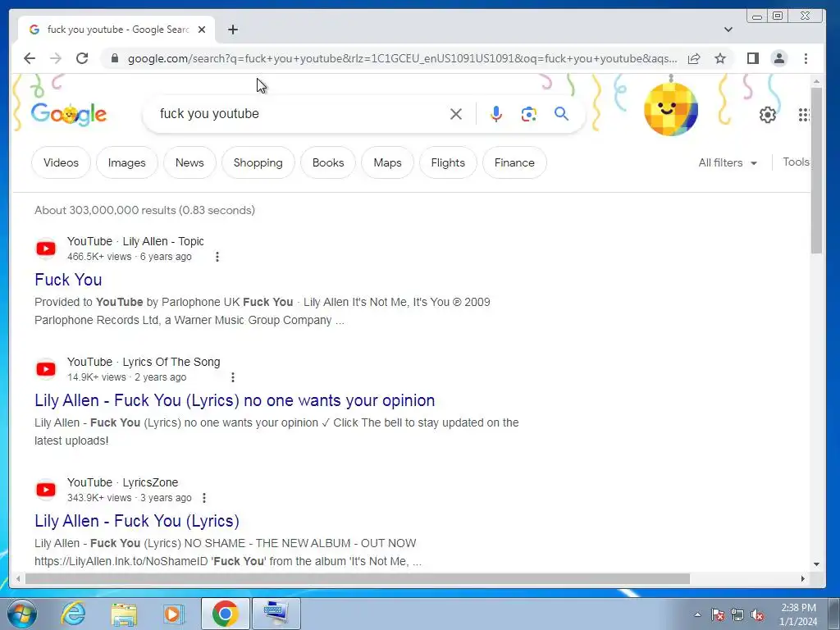The height and width of the screenshot is (630, 840).
Task: Search by image with Google Lens
Action: click(x=529, y=114)
